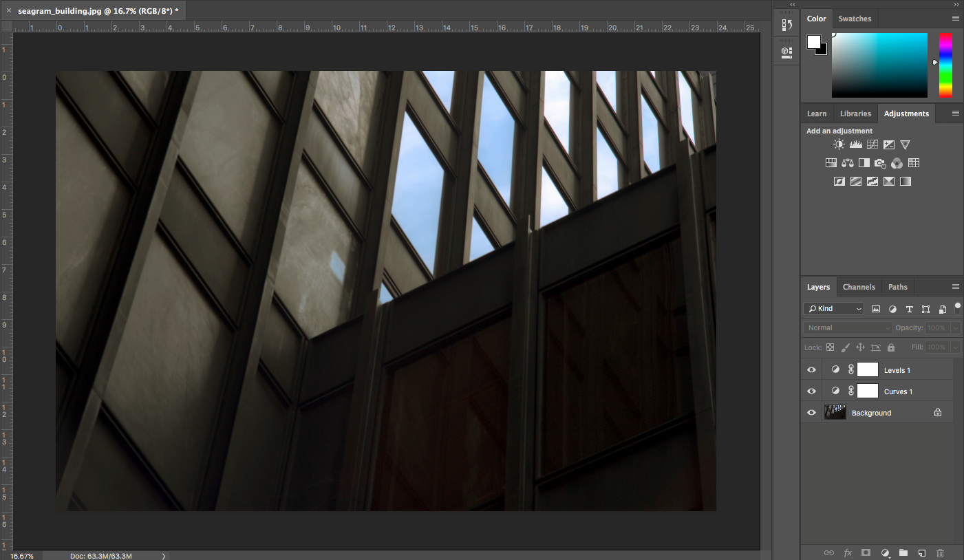This screenshot has height=560, width=964.
Task: Create a new group folder icon
Action: tap(903, 552)
